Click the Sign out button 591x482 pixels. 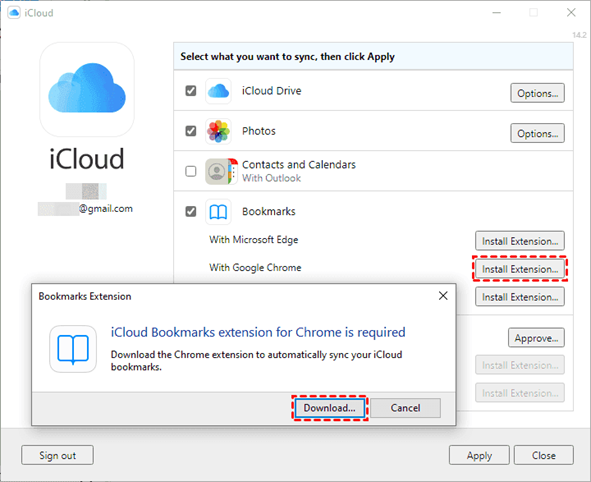[57, 455]
